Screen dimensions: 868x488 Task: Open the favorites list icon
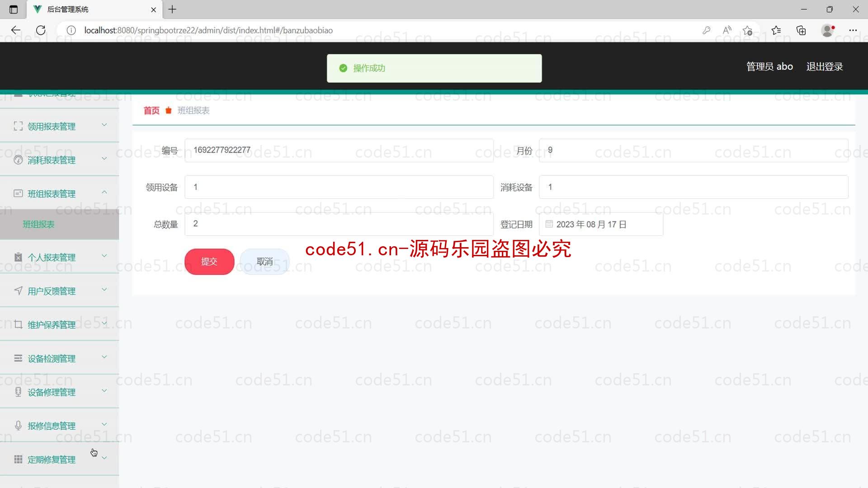(776, 30)
